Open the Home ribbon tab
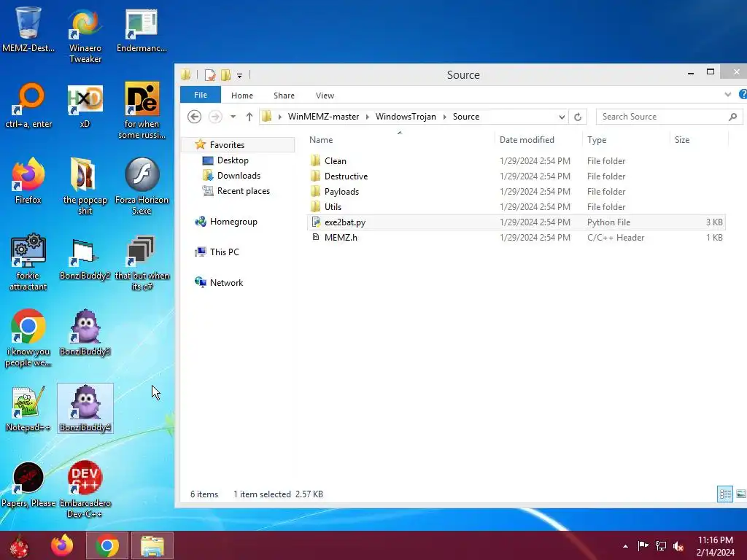747x560 pixels. [242, 96]
